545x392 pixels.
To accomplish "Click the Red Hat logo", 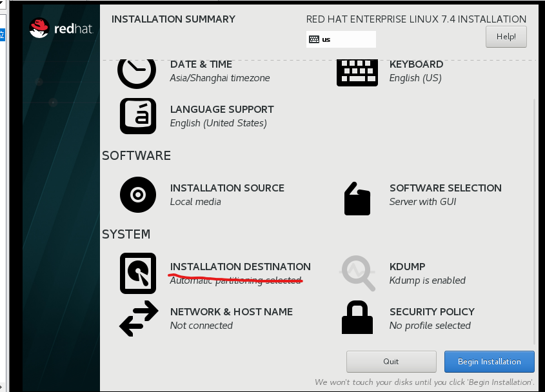I will pyautogui.click(x=61, y=28).
